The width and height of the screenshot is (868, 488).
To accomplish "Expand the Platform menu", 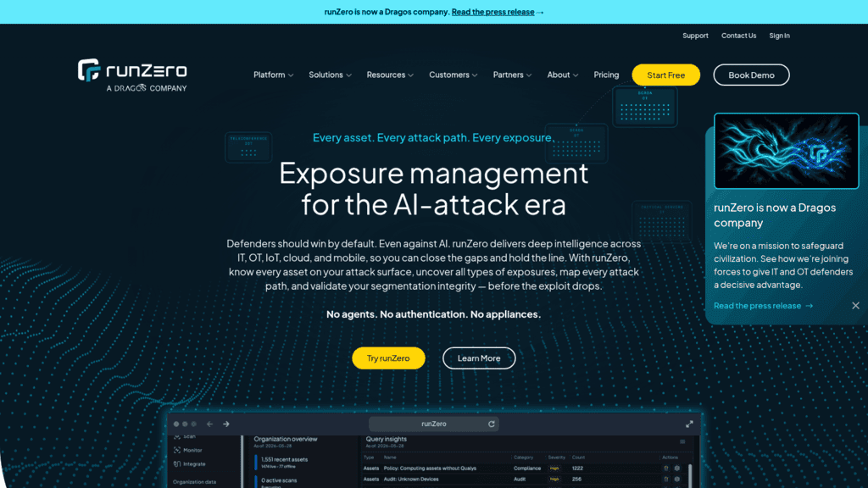I will [x=274, y=75].
